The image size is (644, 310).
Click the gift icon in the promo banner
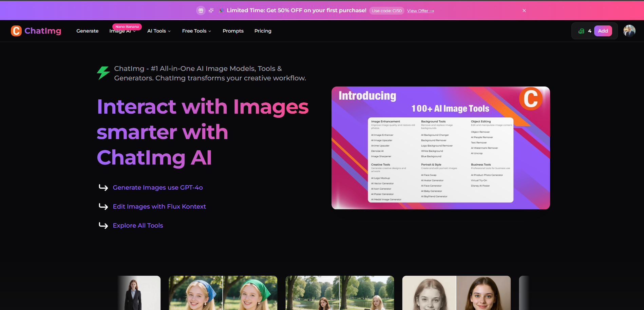tap(201, 11)
